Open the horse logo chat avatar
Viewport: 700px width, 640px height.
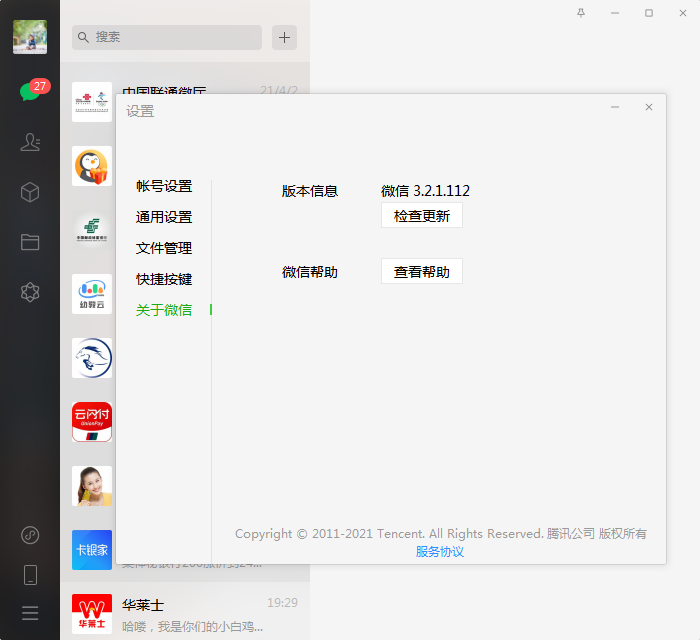[x=92, y=358]
